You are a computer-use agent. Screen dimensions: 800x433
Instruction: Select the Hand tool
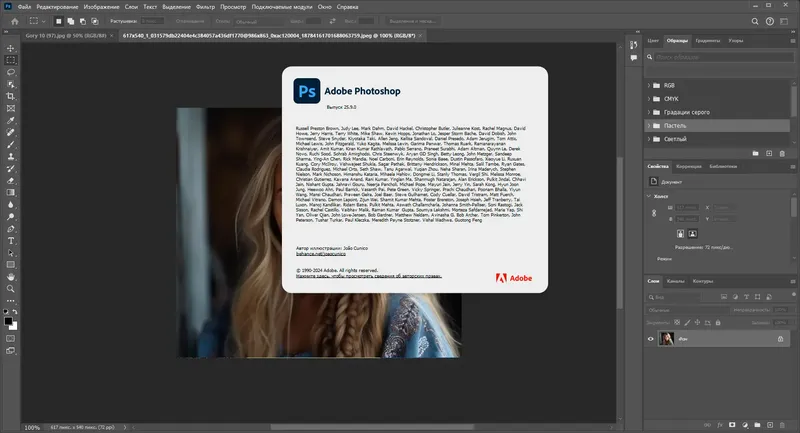point(11,277)
